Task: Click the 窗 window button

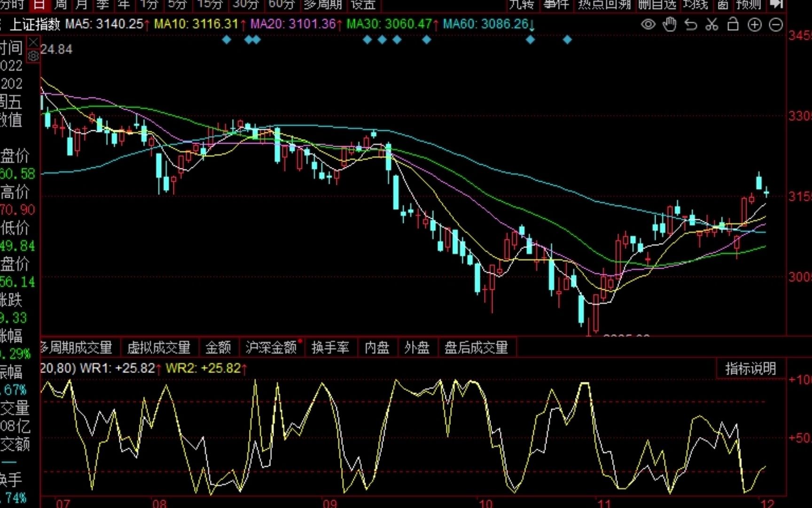Action: 723,4
